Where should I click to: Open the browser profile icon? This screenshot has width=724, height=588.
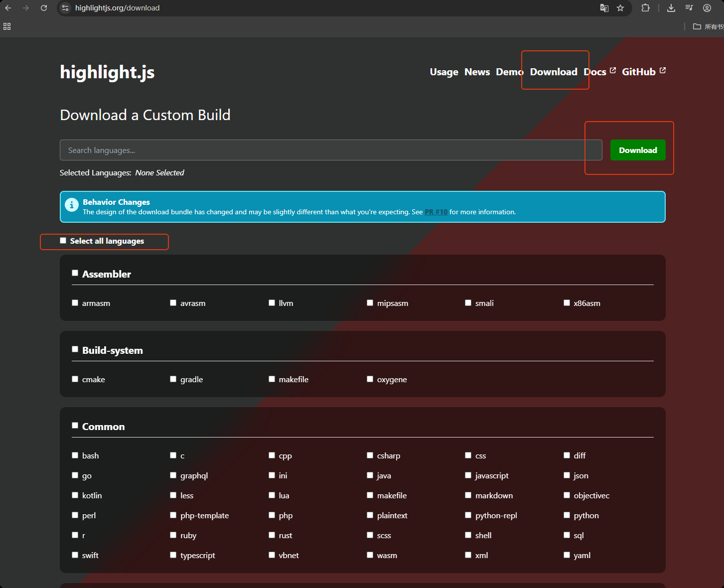pos(707,8)
